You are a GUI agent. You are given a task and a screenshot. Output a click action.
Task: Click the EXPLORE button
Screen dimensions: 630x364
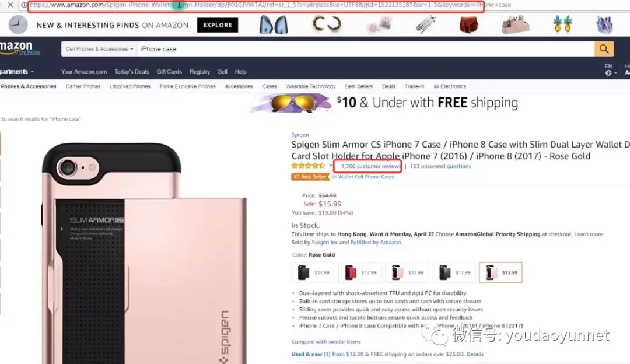coord(218,25)
